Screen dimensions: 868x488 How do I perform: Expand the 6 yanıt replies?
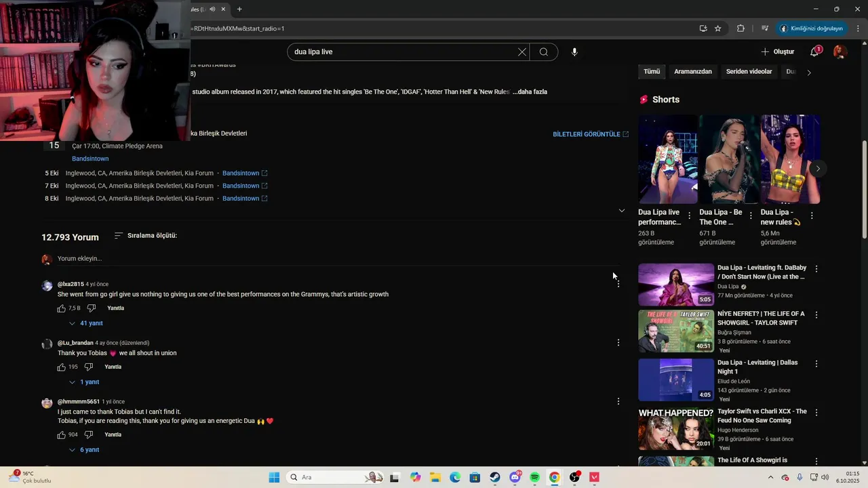click(85, 450)
